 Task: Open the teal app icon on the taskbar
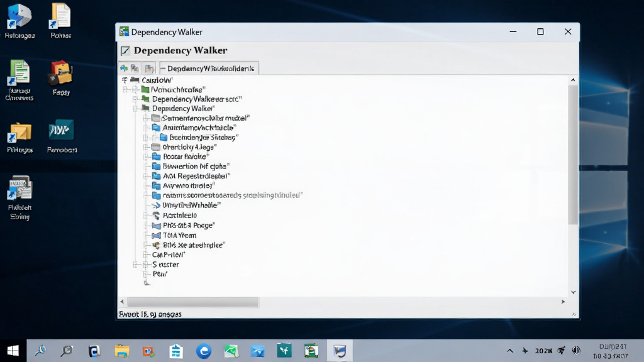284,351
